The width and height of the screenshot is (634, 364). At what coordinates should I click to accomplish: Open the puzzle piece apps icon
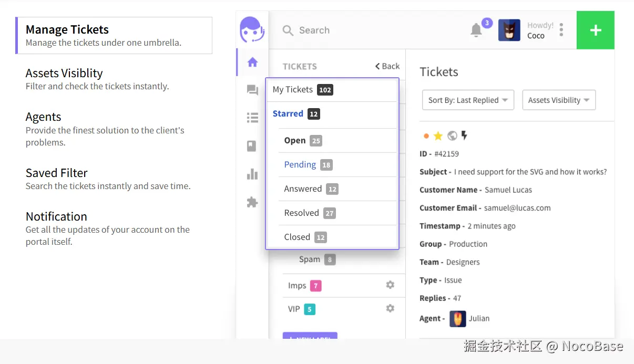252,202
